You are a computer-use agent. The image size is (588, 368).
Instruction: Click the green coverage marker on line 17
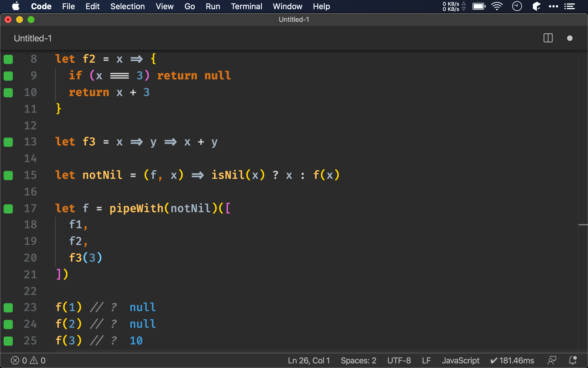pyautogui.click(x=8, y=209)
